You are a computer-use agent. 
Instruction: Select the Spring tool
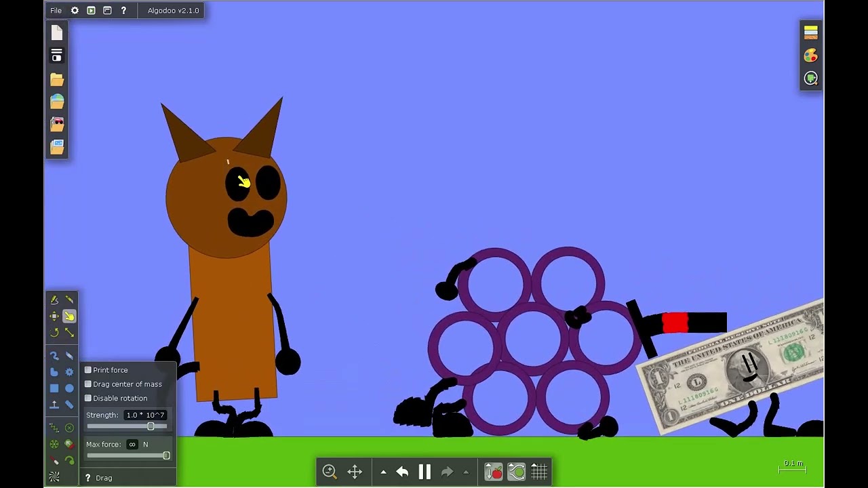pos(54,428)
